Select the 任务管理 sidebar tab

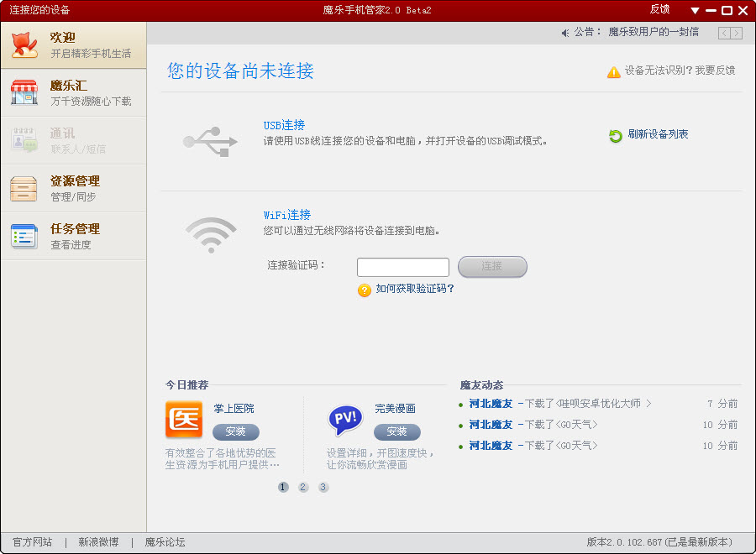(x=73, y=236)
